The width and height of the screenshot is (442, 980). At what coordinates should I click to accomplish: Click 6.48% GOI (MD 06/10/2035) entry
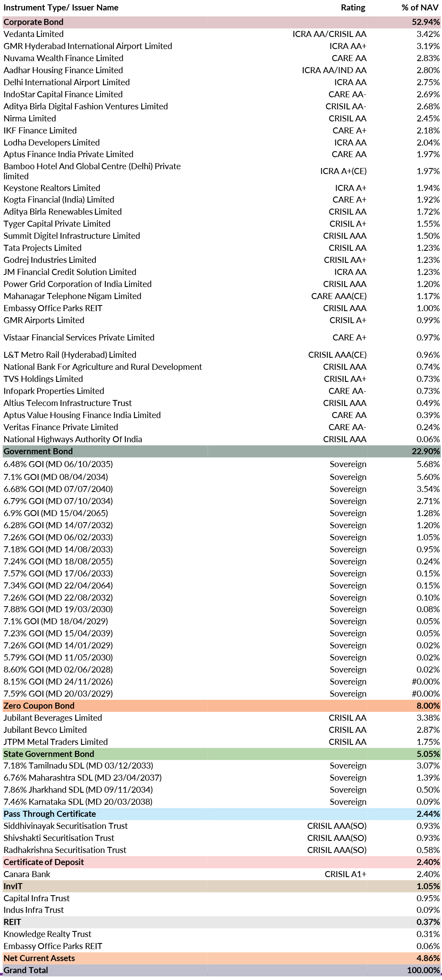pyautogui.click(x=58, y=464)
